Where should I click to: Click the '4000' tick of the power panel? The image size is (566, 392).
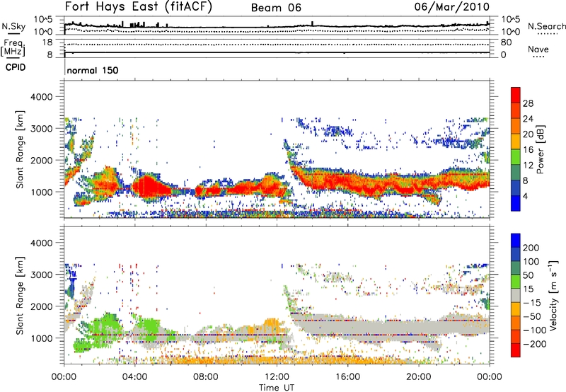pos(41,97)
